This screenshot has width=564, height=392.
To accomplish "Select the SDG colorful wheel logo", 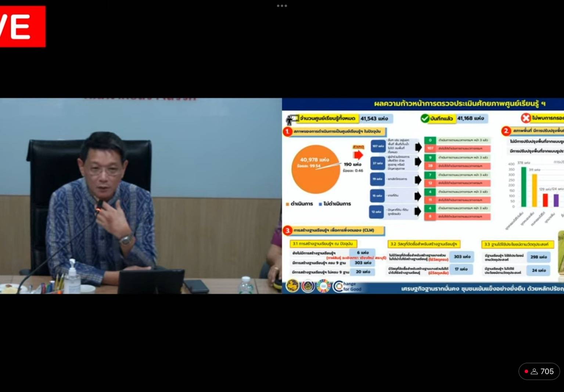I will [x=323, y=285].
